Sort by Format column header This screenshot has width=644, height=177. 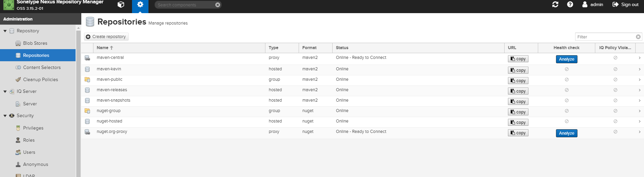[x=316, y=48]
